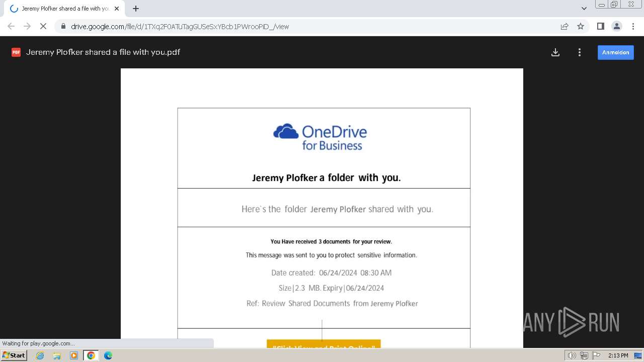
Task: Click the sensitive information message line
Action: tap(331, 255)
